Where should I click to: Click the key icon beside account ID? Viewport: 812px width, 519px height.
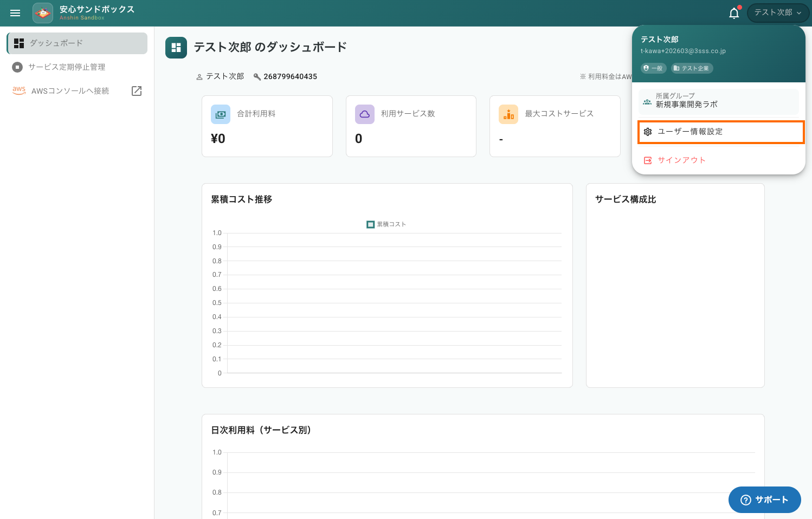point(257,77)
